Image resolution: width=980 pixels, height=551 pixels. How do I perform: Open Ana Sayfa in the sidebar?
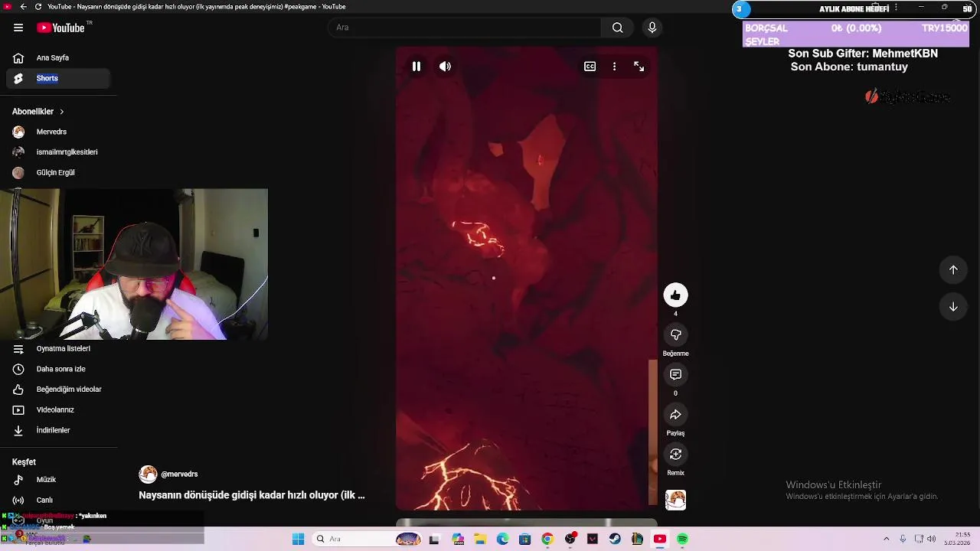click(58, 58)
